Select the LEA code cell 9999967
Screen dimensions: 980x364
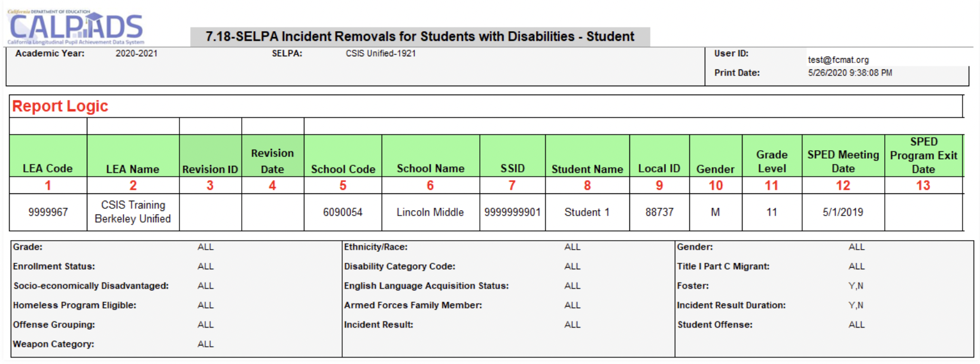point(48,212)
